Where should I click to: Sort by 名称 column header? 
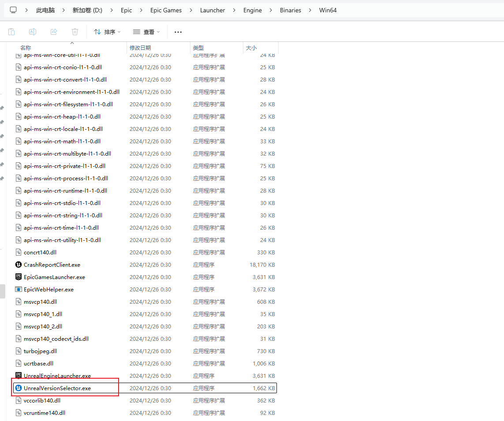[26, 48]
